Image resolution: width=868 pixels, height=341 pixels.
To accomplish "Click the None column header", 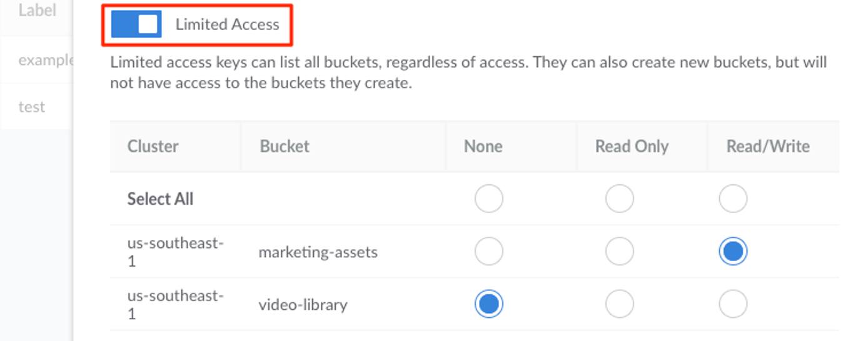I will [483, 147].
